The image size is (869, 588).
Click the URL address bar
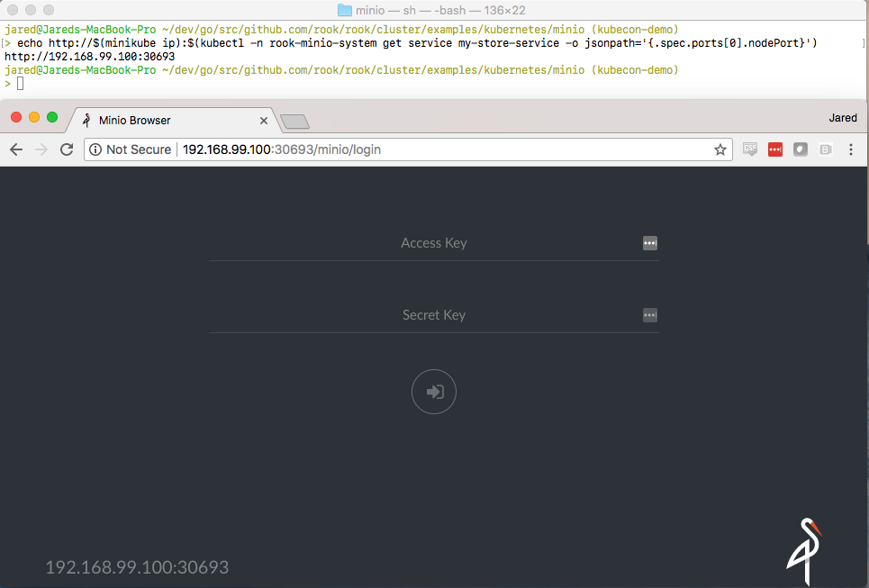click(x=408, y=149)
